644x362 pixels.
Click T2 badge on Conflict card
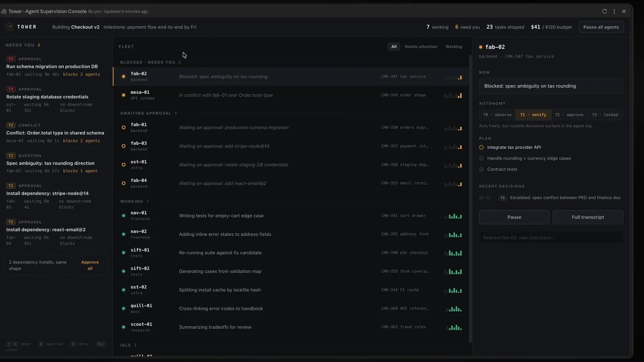click(11, 125)
